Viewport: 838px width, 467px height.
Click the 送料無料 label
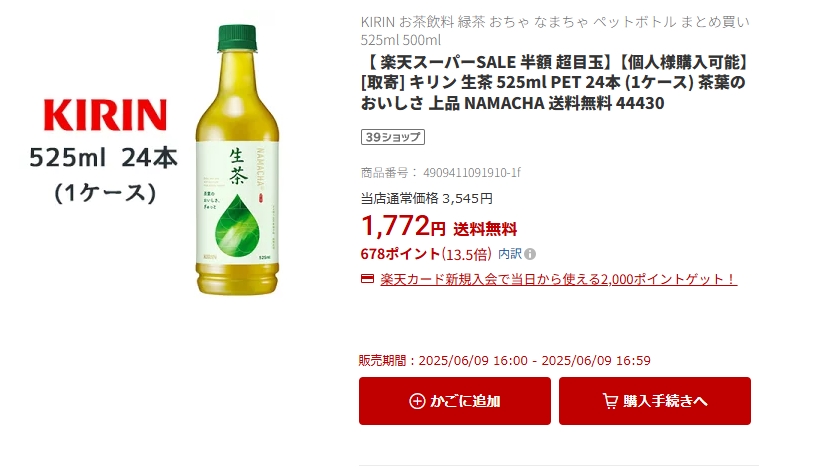pyautogui.click(x=485, y=229)
